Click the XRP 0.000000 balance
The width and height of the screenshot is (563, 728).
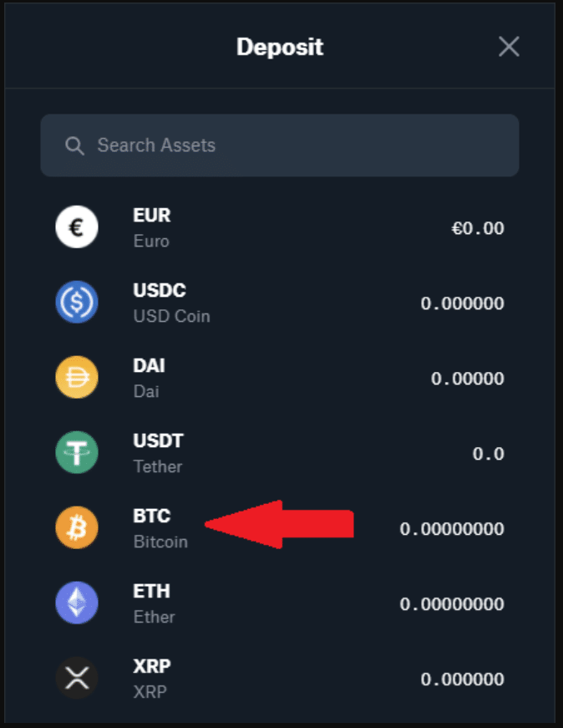(x=462, y=680)
